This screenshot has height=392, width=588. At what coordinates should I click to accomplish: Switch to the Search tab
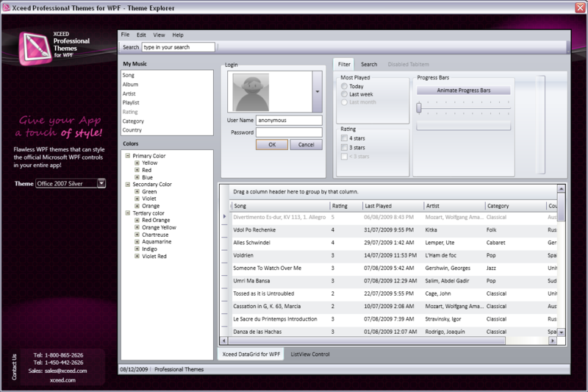click(x=369, y=64)
